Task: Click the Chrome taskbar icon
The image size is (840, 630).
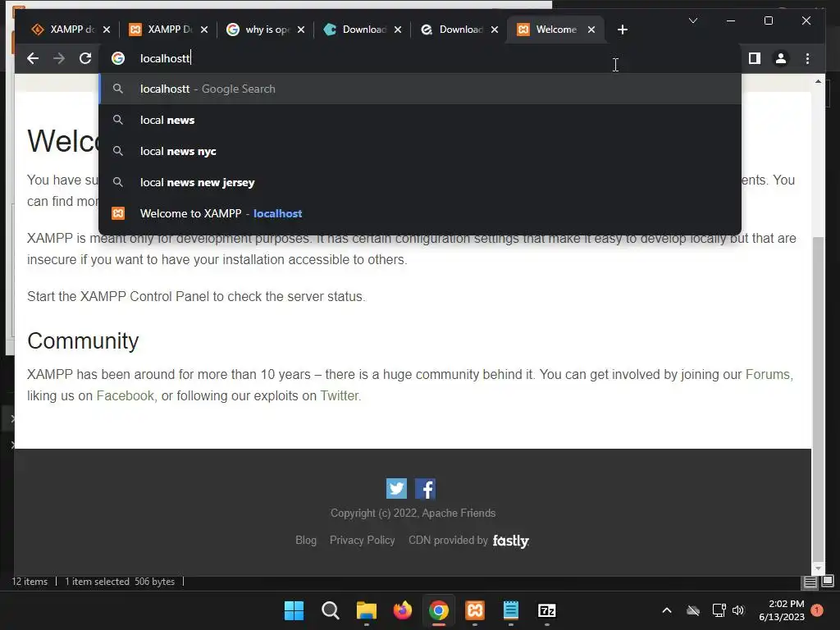Action: 439,610
